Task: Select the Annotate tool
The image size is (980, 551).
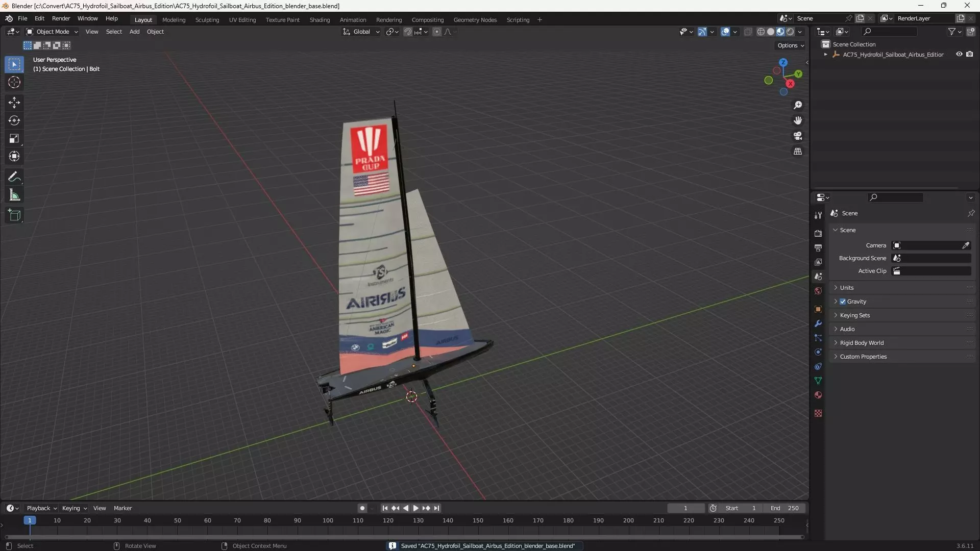Action: pyautogui.click(x=14, y=177)
